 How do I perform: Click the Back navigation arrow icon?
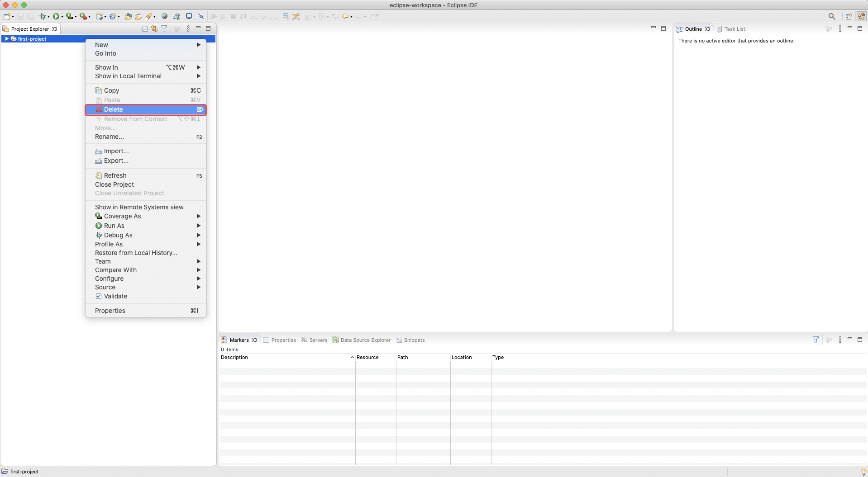(x=345, y=16)
